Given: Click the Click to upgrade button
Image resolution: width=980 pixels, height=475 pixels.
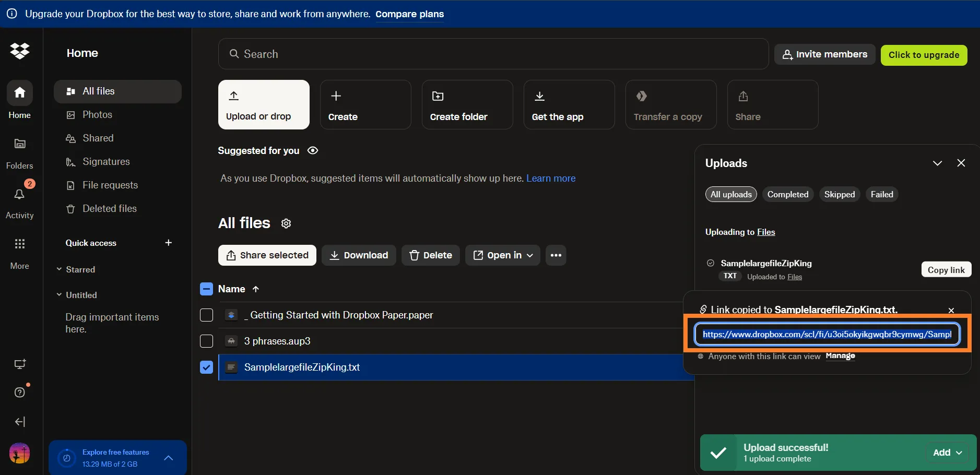Looking at the screenshot, I should tap(924, 55).
